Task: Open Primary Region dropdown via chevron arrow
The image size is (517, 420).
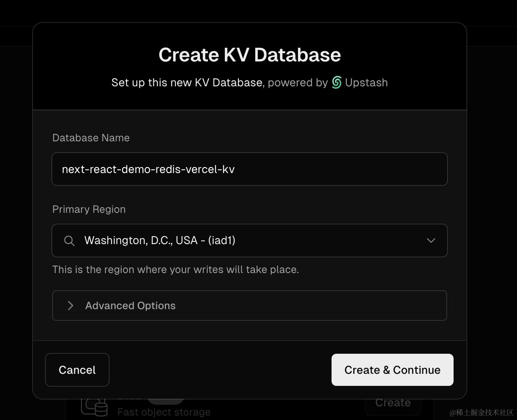Action: [431, 241]
